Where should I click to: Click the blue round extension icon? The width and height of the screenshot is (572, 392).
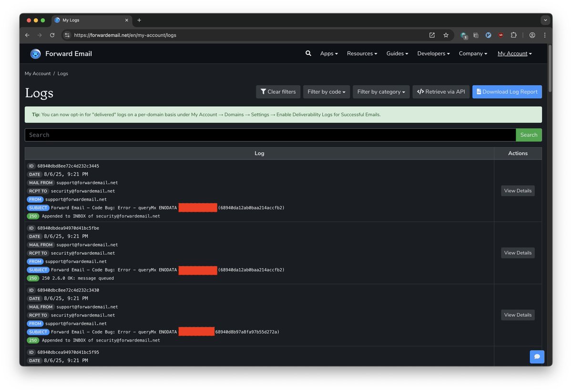point(489,35)
